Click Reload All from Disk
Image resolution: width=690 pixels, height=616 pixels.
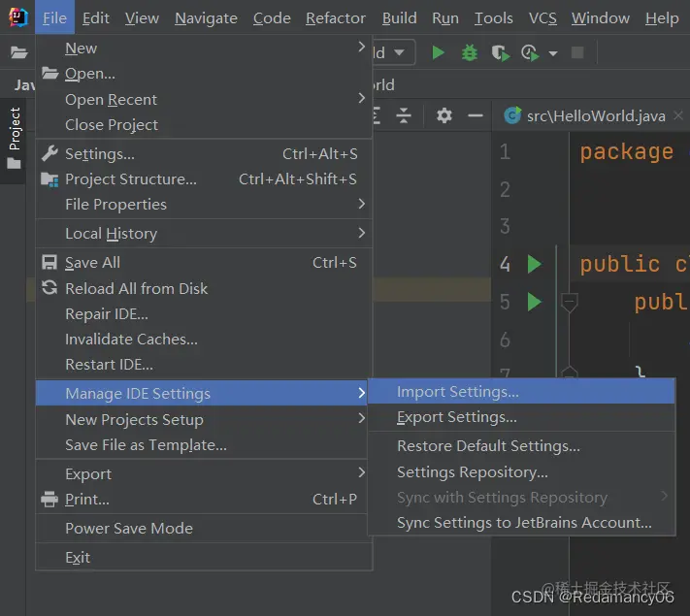coord(204,289)
